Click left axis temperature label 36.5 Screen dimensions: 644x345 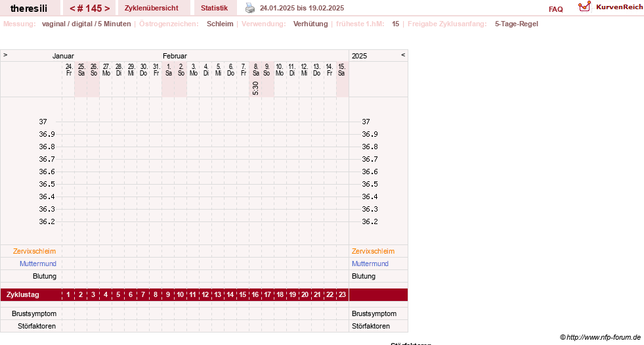pyautogui.click(x=47, y=184)
